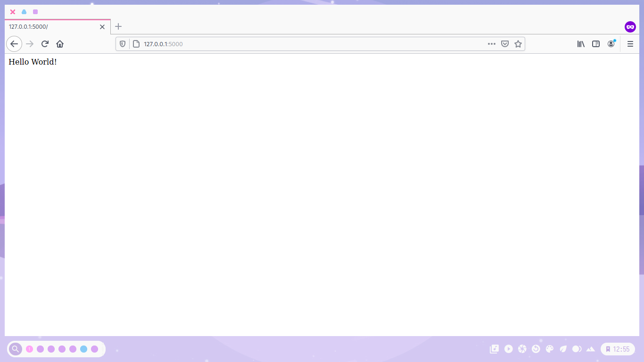This screenshot has width=644, height=362.
Task: Click the clock showing 12:55
Action: (x=621, y=349)
